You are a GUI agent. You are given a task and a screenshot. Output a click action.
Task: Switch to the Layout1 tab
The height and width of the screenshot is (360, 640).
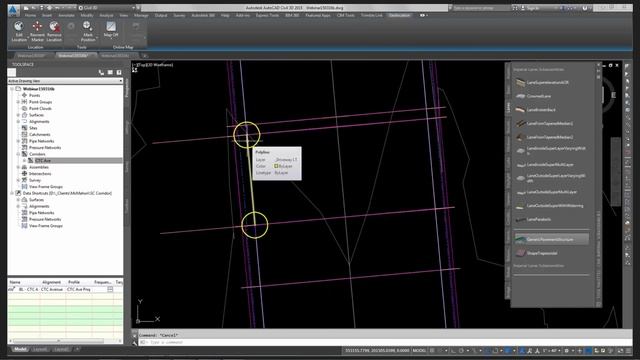(x=40, y=349)
